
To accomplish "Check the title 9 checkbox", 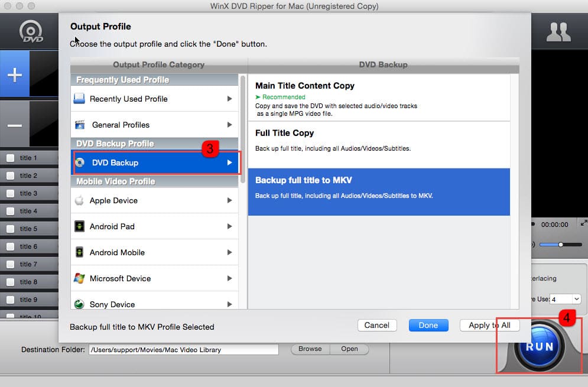I will pyautogui.click(x=11, y=300).
